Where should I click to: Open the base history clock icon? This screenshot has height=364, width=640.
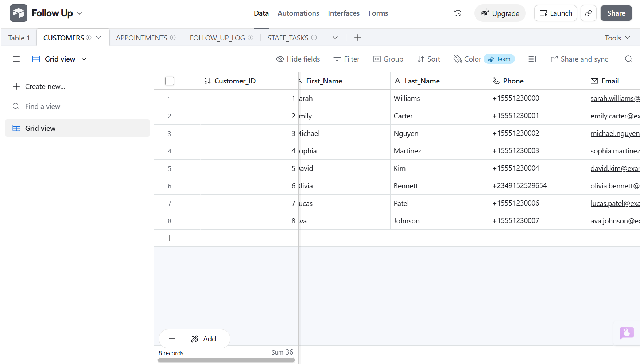[458, 13]
